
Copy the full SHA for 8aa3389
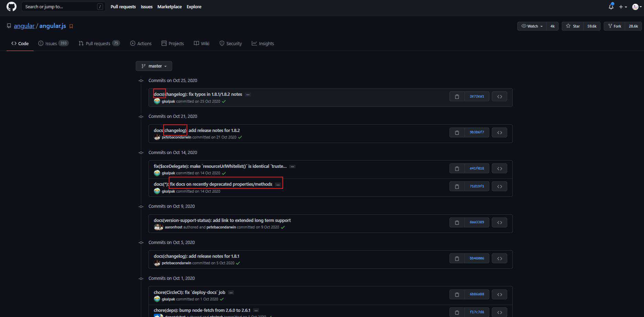point(457,223)
